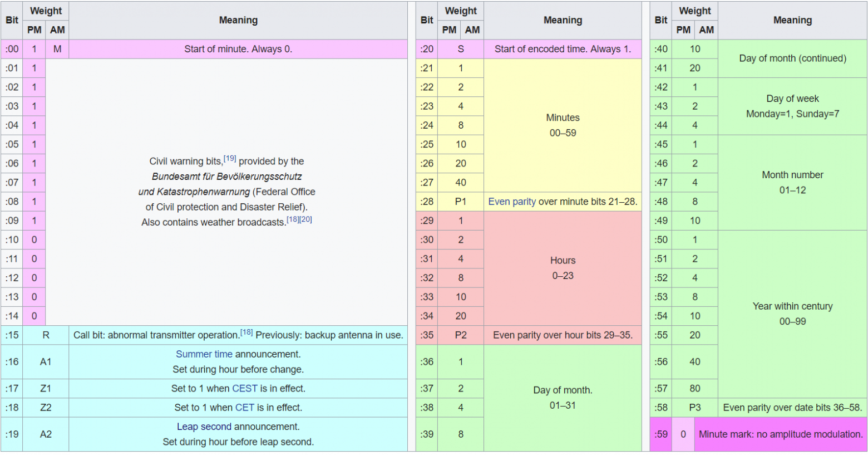Screen dimensions: 868x455
Task: Select "Even parity over date bits 36–58."
Action: (x=793, y=408)
